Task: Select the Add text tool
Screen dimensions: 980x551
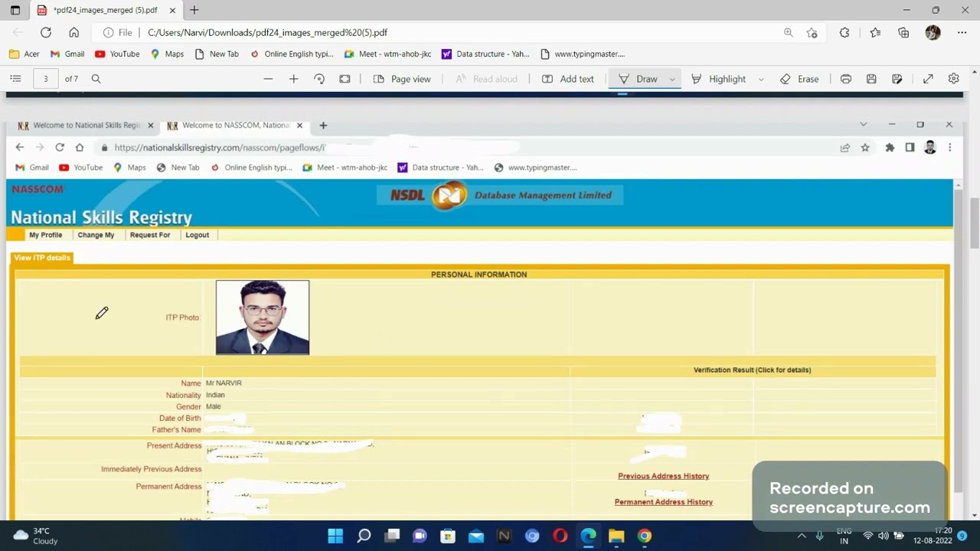Action: click(568, 79)
